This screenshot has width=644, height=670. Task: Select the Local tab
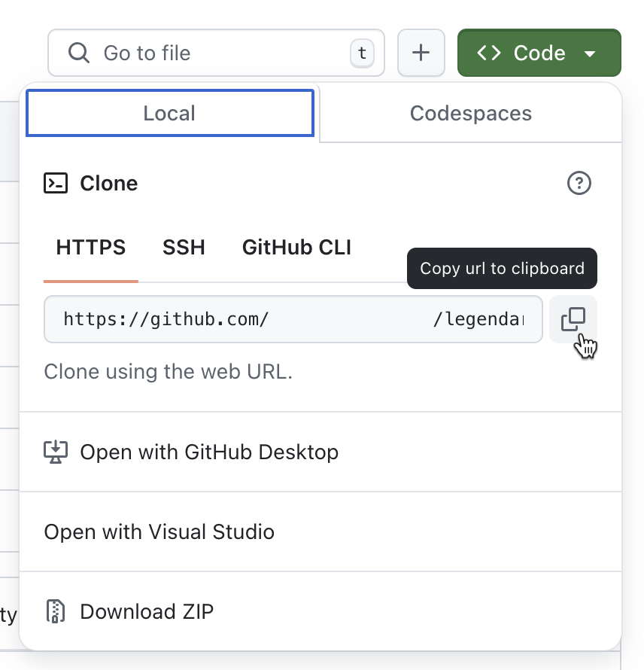click(x=169, y=113)
